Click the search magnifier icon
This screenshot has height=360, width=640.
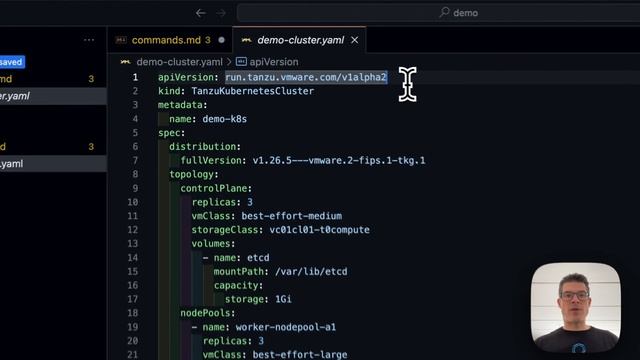pyautogui.click(x=444, y=12)
